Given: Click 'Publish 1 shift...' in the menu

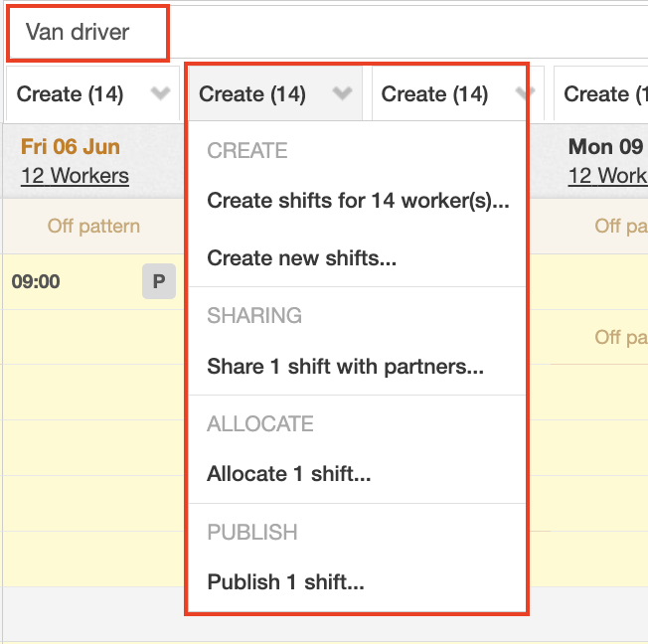Looking at the screenshot, I should (x=285, y=582).
